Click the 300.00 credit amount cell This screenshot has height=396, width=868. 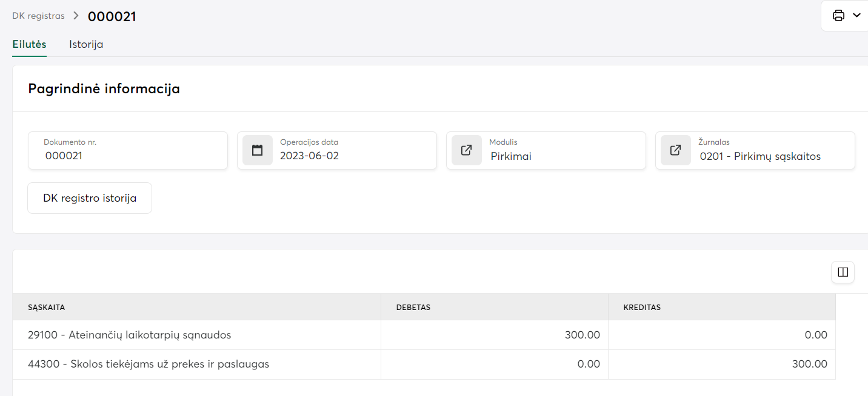point(809,365)
